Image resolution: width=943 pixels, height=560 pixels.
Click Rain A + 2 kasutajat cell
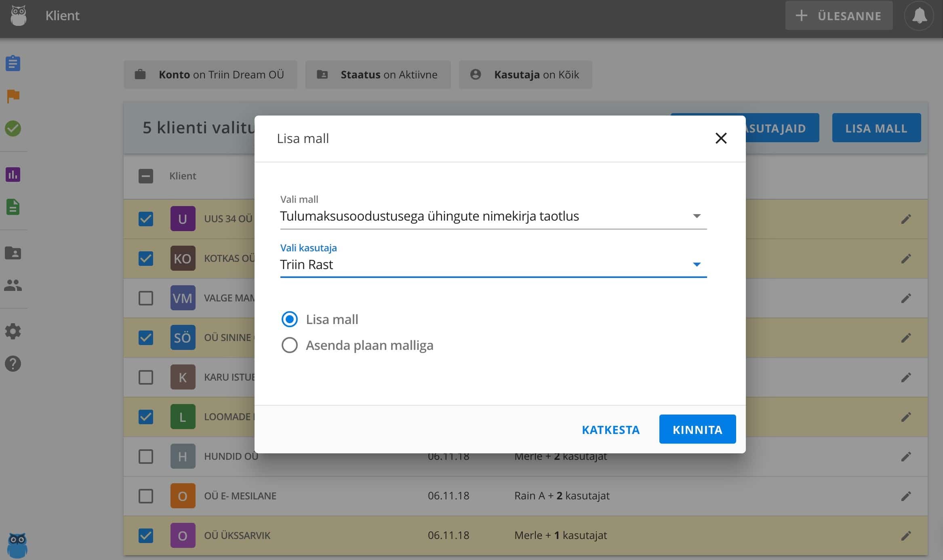[x=562, y=496]
